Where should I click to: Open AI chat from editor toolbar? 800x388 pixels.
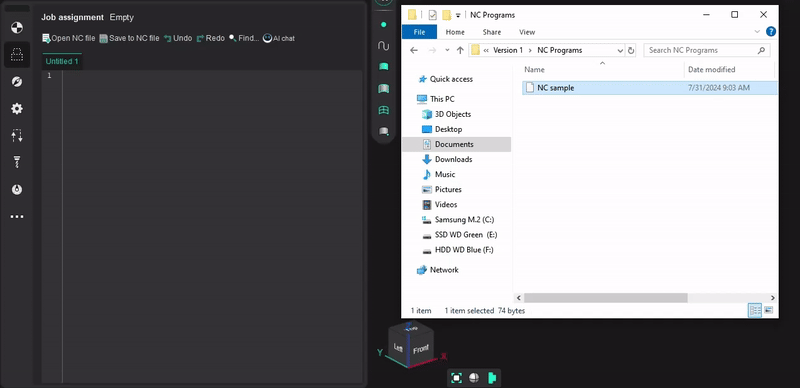pos(279,38)
